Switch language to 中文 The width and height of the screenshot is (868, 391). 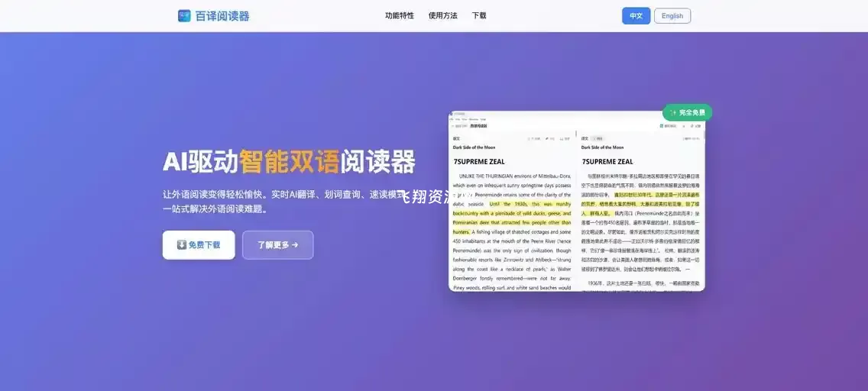pyautogui.click(x=636, y=16)
